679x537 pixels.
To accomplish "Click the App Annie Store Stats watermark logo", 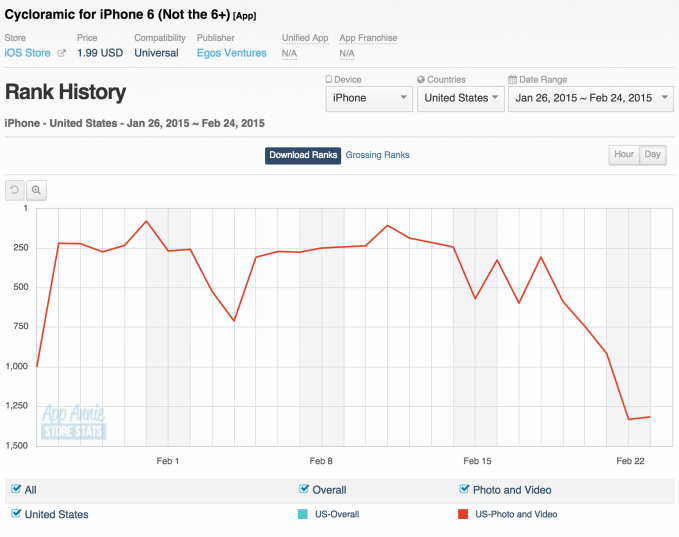I will pos(73,422).
